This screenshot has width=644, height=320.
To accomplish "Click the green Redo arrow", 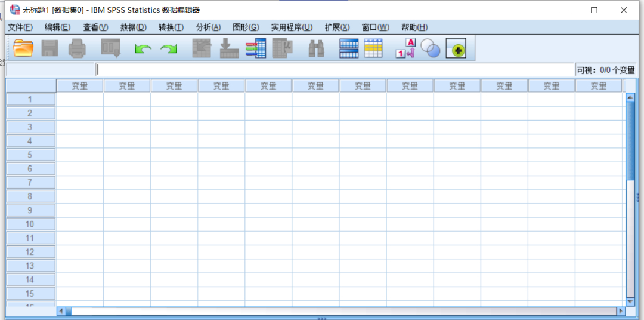I will (168, 49).
